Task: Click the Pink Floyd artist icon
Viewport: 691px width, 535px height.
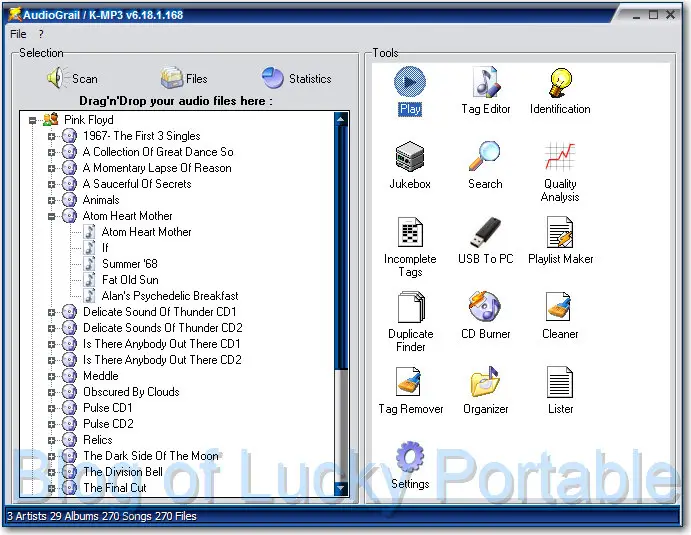Action: (x=51, y=119)
